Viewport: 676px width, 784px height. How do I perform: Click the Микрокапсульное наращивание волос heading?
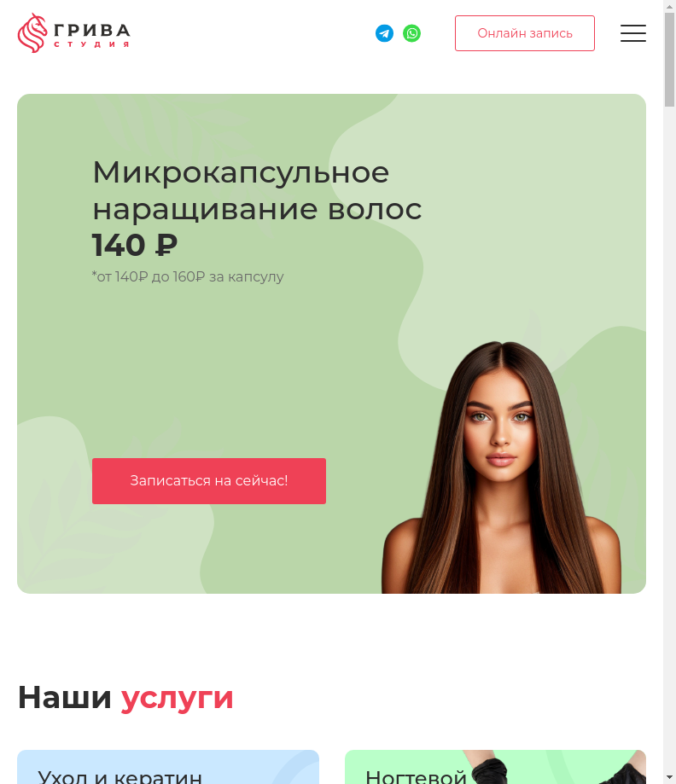[x=257, y=190]
